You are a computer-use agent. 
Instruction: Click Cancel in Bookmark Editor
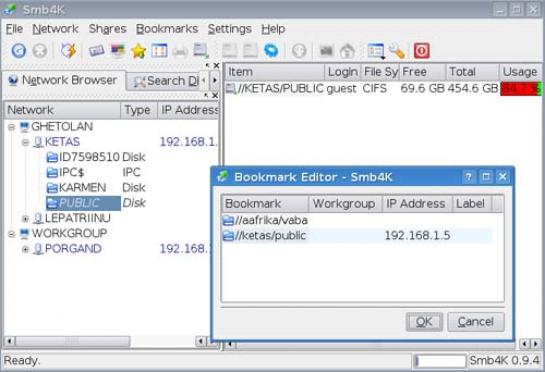tap(475, 322)
